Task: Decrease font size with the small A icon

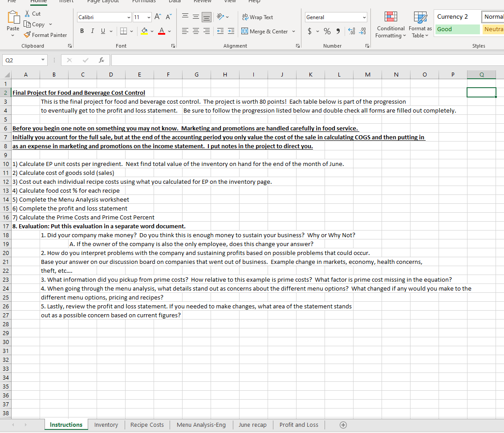Action: point(168,17)
